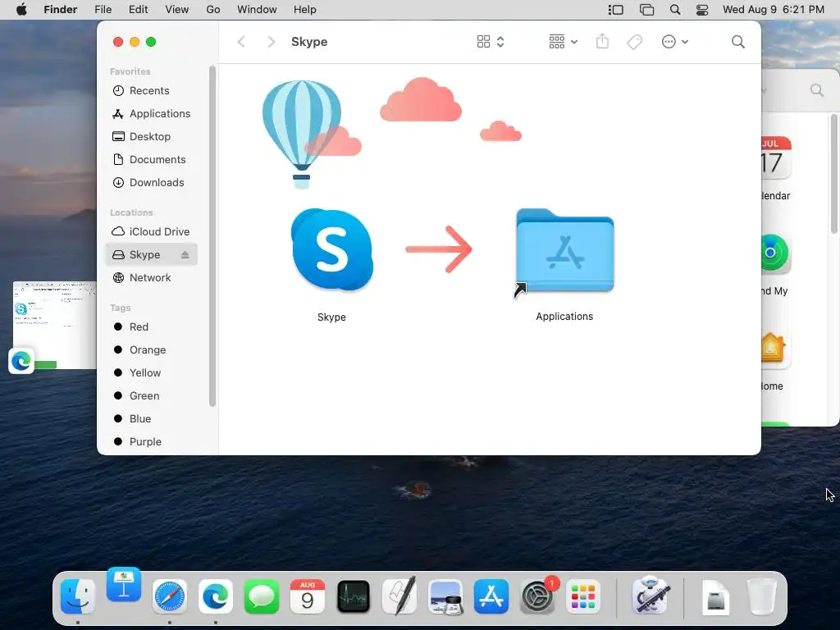Open Control Center

point(702,10)
